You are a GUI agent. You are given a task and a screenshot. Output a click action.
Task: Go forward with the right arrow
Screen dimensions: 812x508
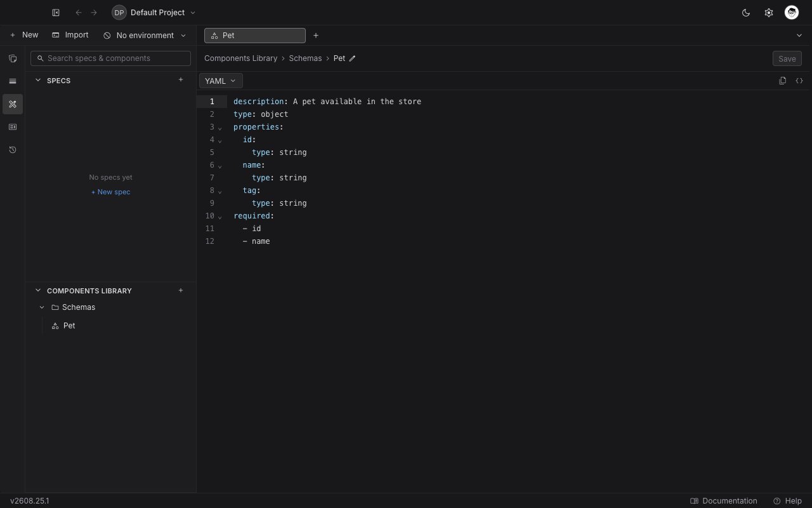[x=94, y=13]
